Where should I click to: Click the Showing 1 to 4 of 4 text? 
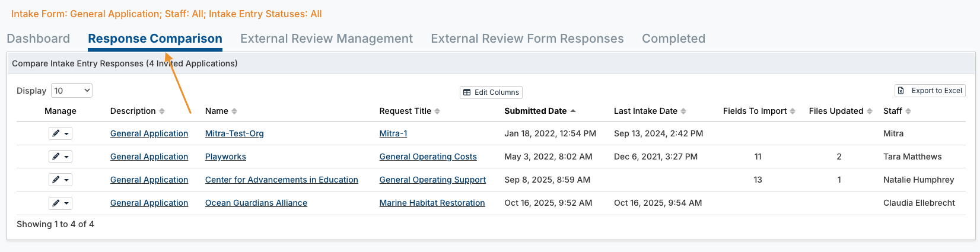click(55, 224)
